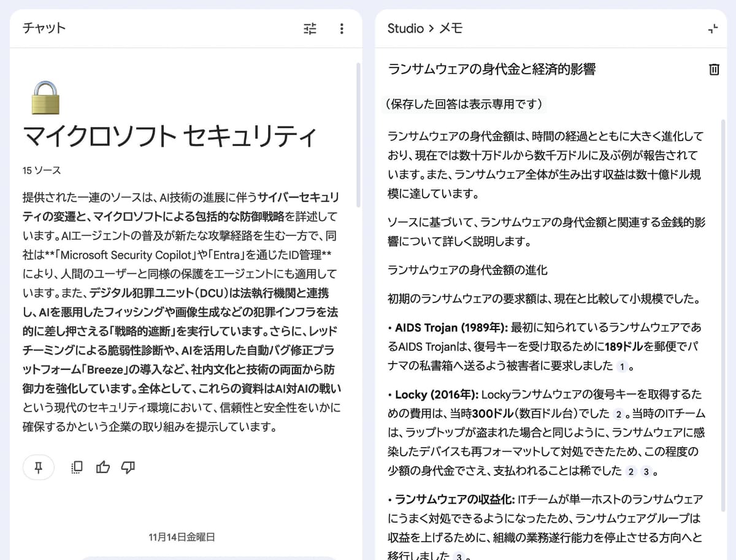
Task: Go back to Studio via the breadcrumb
Action: coord(405,28)
